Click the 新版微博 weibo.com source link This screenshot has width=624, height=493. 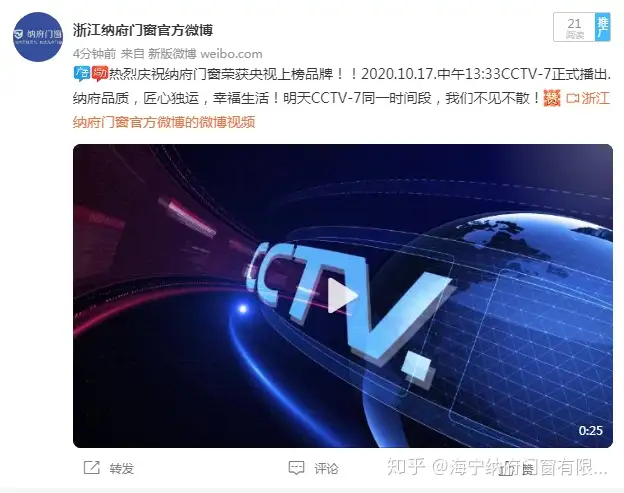[205, 54]
